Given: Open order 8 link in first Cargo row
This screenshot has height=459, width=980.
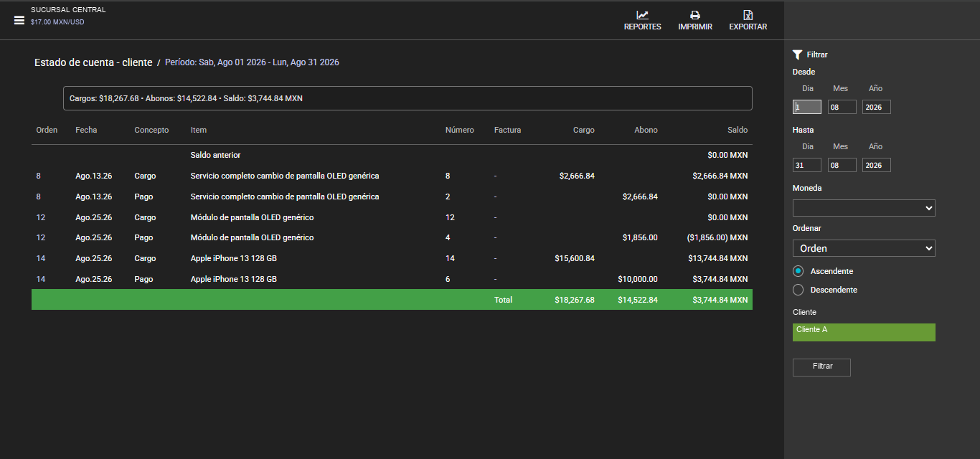Looking at the screenshot, I should point(39,176).
